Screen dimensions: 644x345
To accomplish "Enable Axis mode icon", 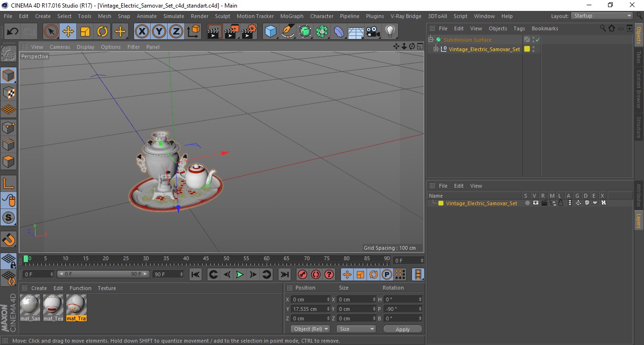I will [9, 183].
